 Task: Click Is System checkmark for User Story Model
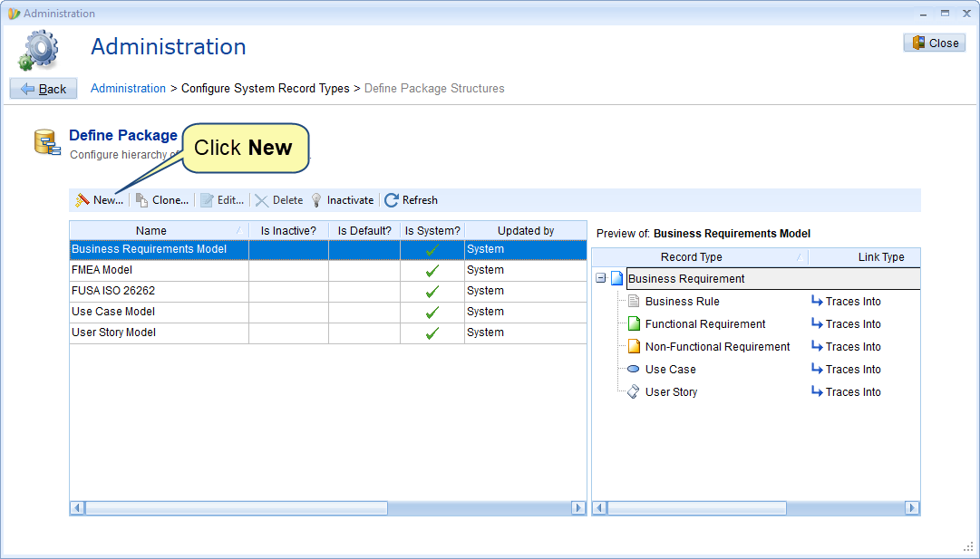click(432, 333)
